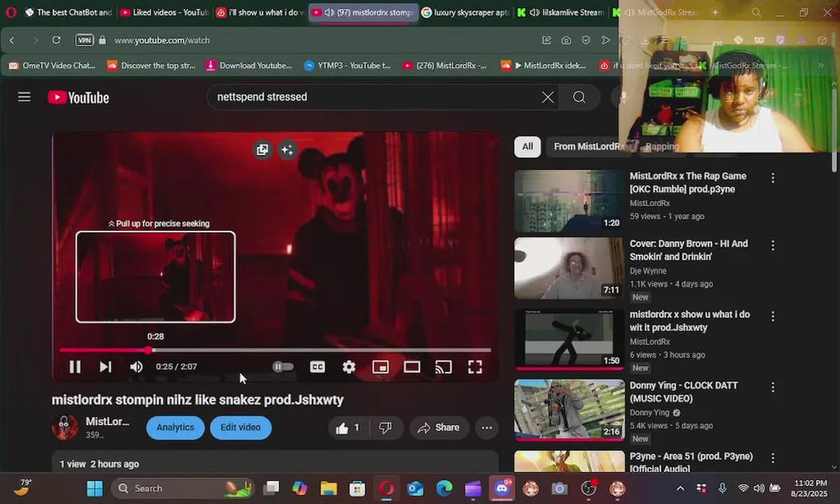
Task: Open 'Cover: Danny Brown' video title
Action: 689,250
